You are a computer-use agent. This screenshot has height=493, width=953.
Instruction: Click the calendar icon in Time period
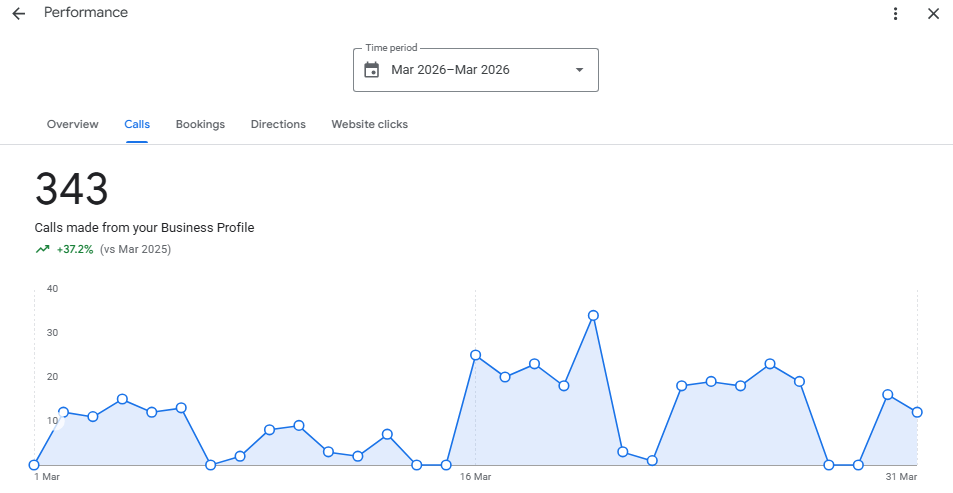(371, 70)
